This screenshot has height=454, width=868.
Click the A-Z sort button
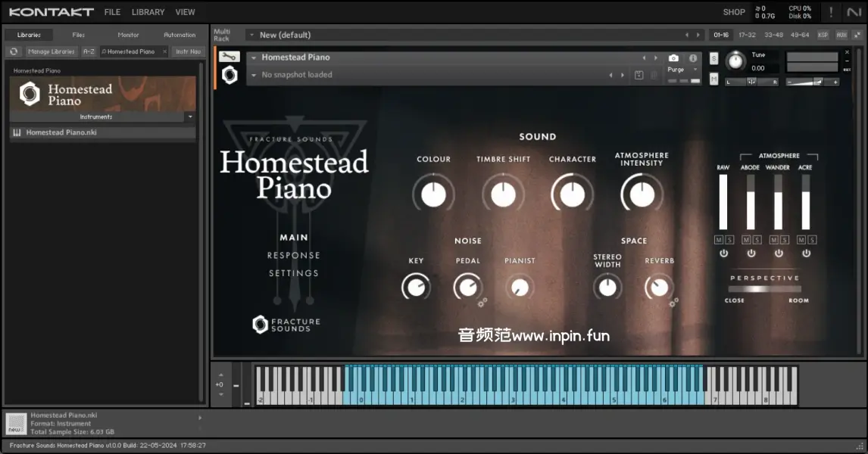click(x=89, y=51)
